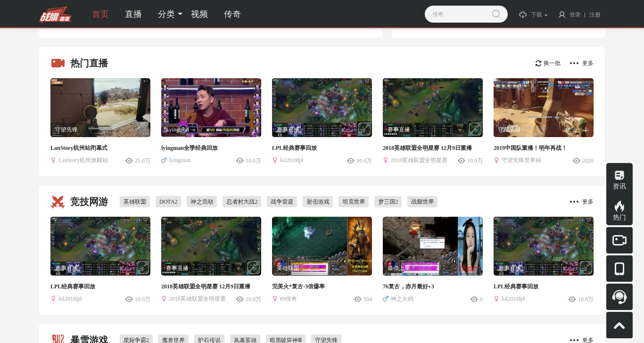Select the 梦三国2 category tag
The width and height of the screenshot is (644, 343).
[x=388, y=202]
